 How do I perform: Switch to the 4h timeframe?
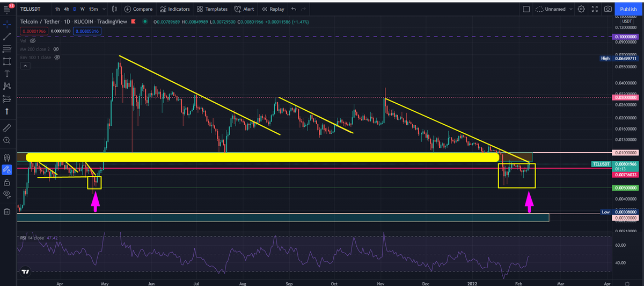(x=67, y=9)
